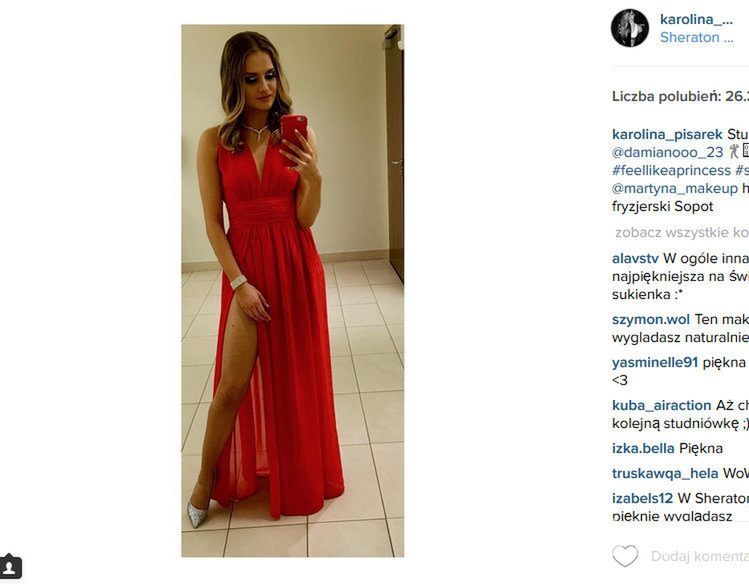
Task: Open @martyna_makeup mention
Action: pyautogui.click(x=674, y=189)
